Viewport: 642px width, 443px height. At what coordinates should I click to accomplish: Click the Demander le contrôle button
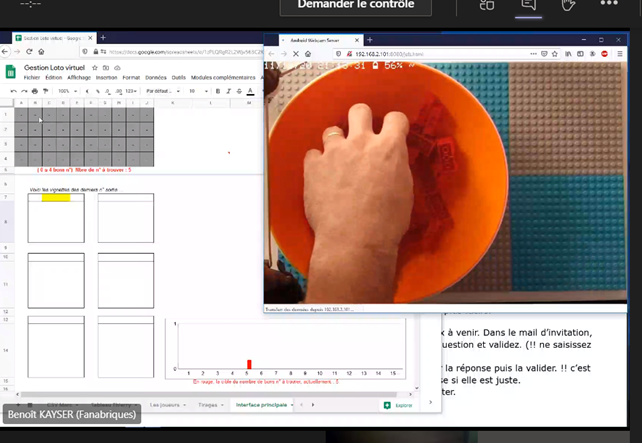coord(355,6)
